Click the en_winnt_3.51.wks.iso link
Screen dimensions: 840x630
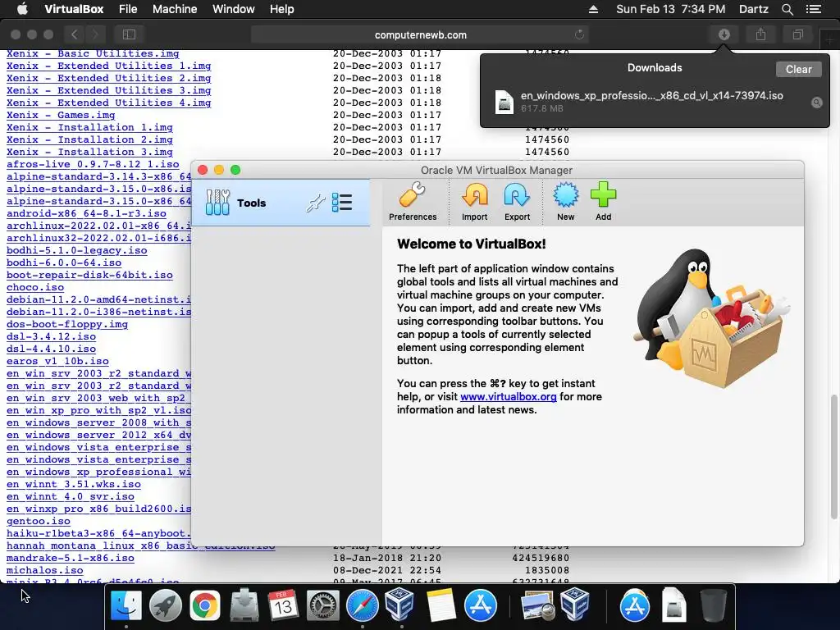(x=73, y=485)
